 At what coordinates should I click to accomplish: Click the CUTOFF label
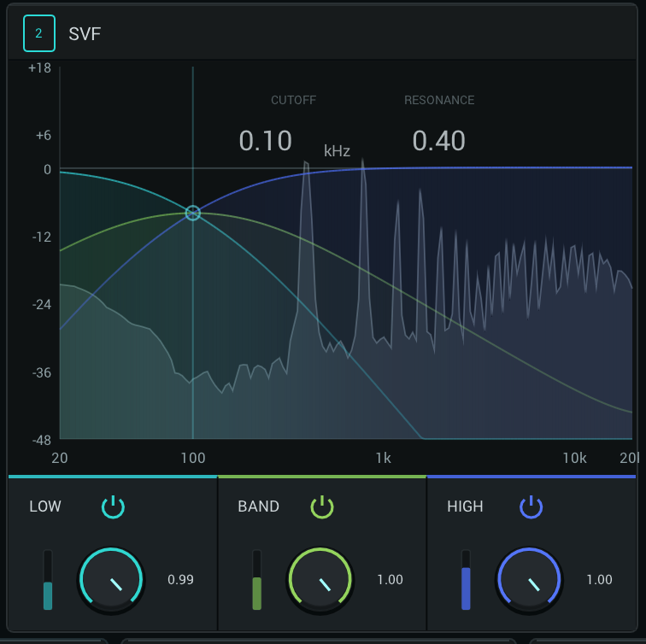click(x=293, y=100)
